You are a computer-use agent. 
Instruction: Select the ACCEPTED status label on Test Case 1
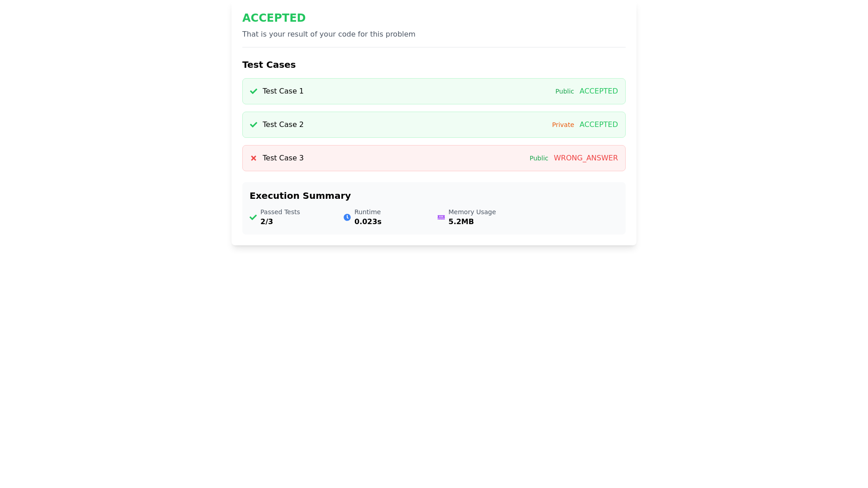pos(599,91)
